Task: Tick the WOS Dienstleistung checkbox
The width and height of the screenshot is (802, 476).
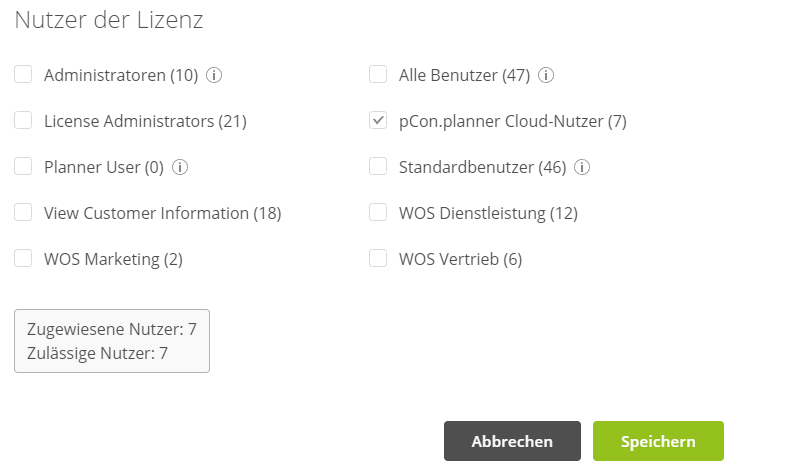Action: coord(378,212)
